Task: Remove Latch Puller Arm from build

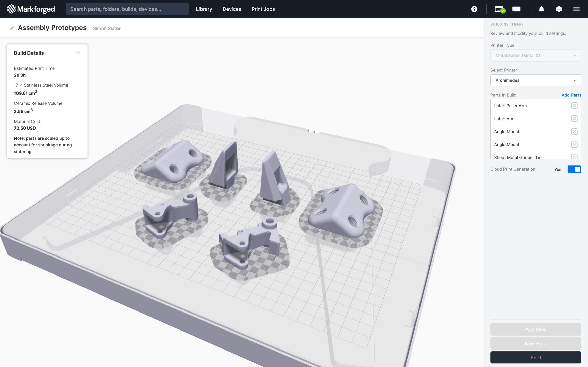Action: 574,106
